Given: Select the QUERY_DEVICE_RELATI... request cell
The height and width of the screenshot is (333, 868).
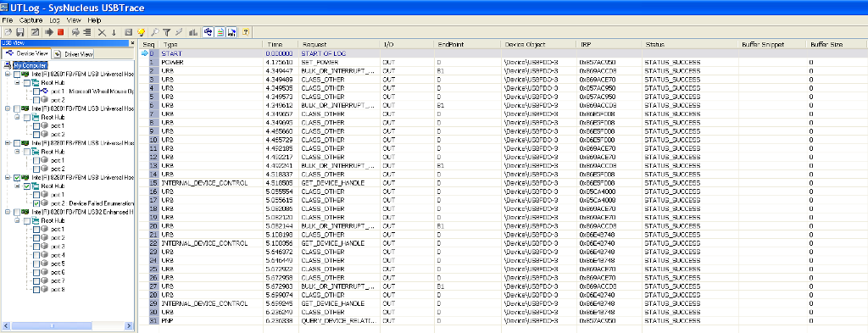Looking at the screenshot, I should (339, 321).
